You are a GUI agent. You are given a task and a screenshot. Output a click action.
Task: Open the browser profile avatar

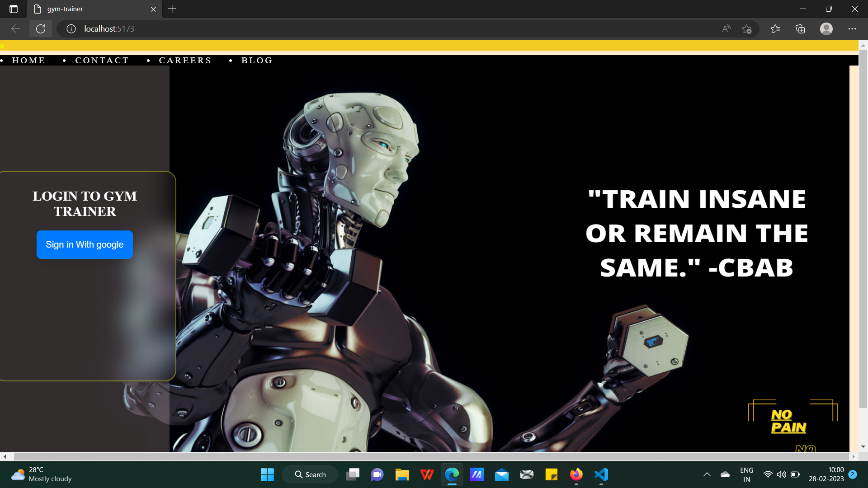[x=826, y=29]
